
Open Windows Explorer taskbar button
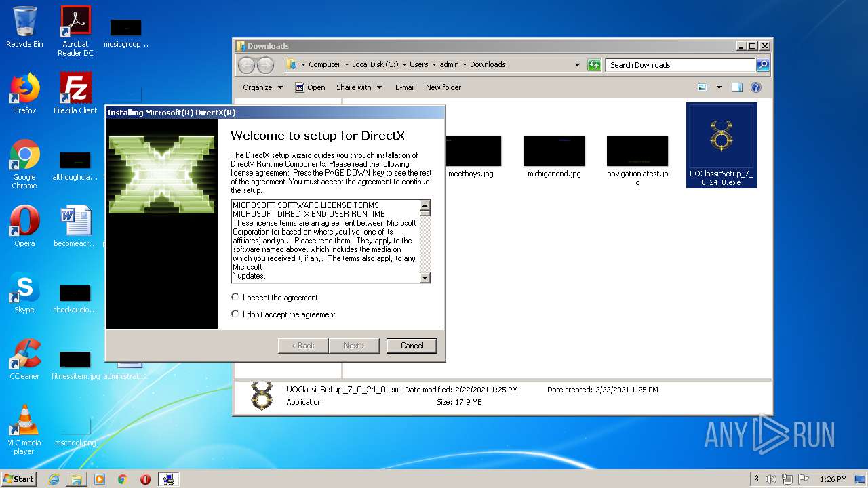point(77,479)
